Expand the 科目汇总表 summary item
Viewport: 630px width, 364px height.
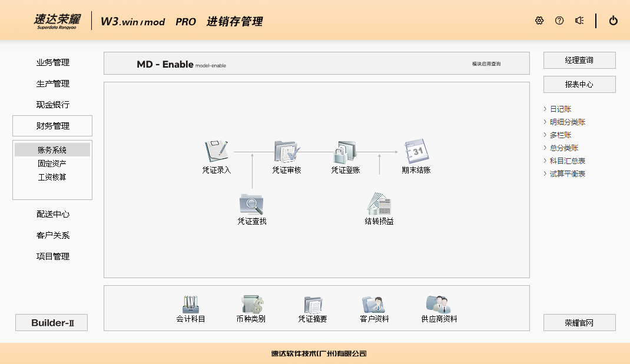point(567,161)
